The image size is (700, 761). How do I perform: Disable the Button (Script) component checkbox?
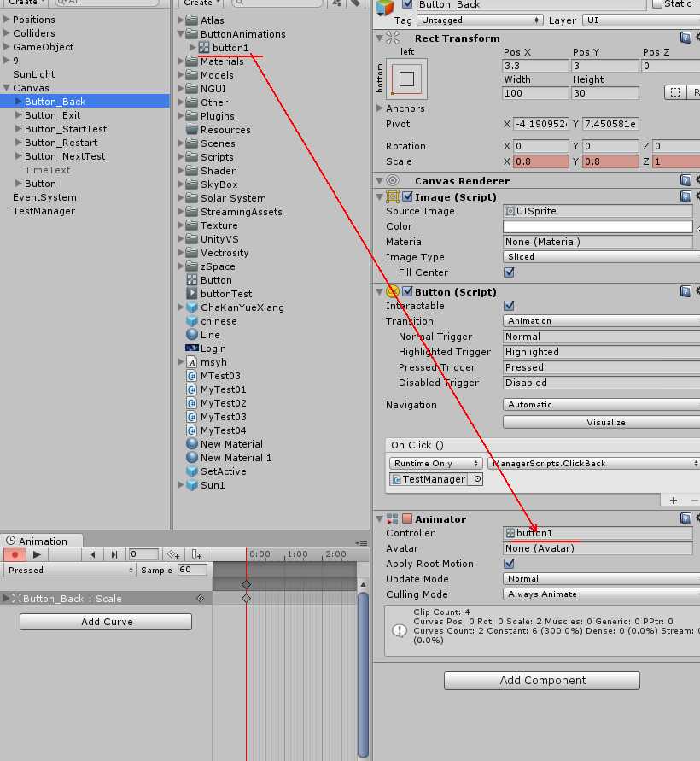(407, 291)
